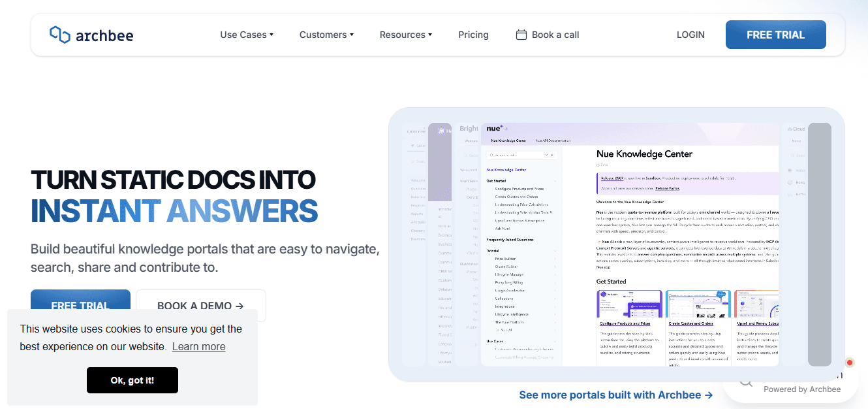Open See more portals built with Archbee
This screenshot has height=409, width=868.
coord(615,395)
